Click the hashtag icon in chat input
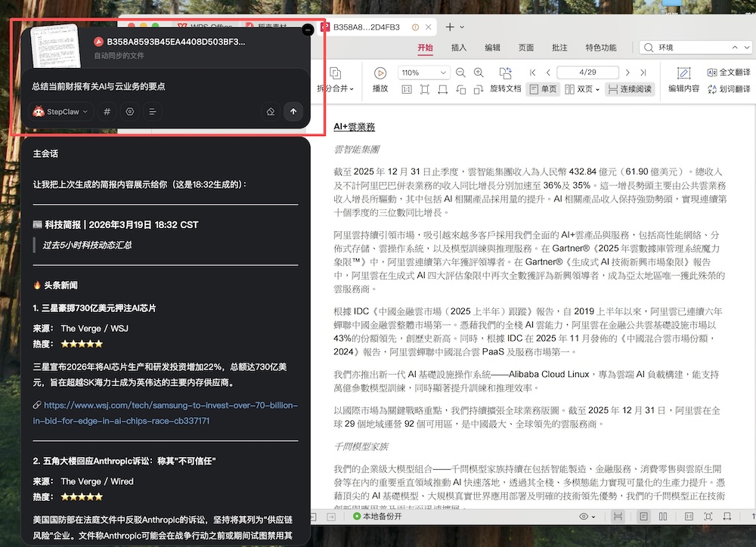 click(x=107, y=112)
